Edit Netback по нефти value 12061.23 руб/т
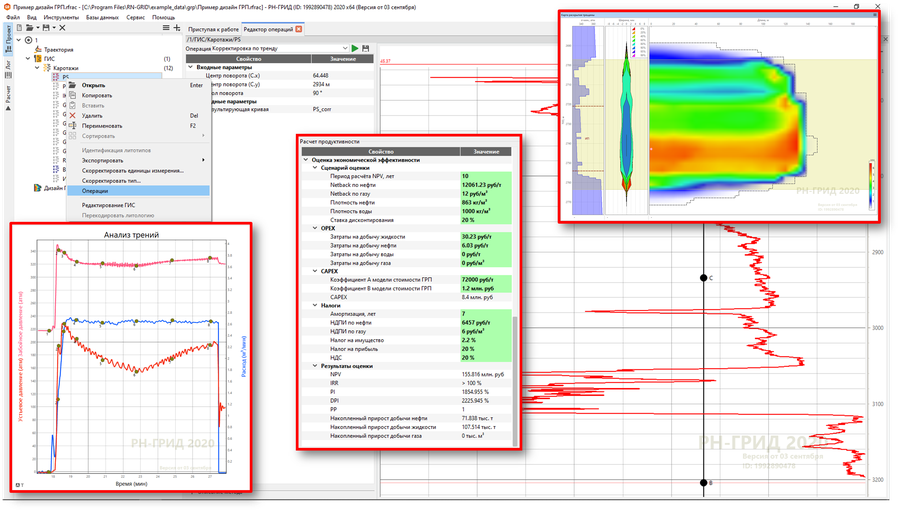This screenshot has width=900, height=512. pos(486,185)
